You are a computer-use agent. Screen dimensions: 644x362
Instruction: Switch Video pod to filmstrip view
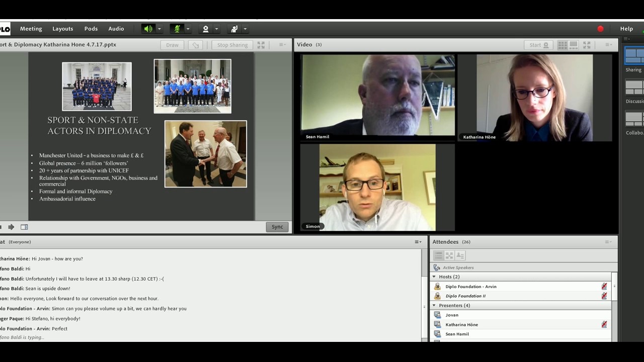[573, 45]
